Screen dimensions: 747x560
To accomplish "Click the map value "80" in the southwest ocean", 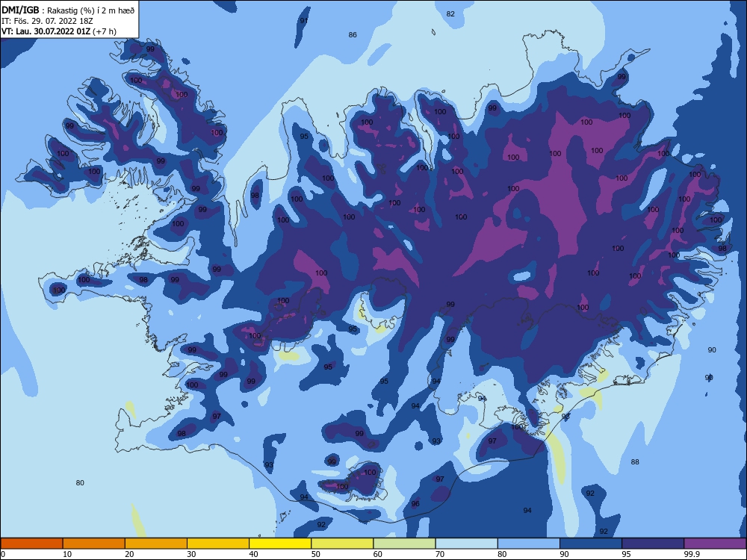I will (80, 483).
